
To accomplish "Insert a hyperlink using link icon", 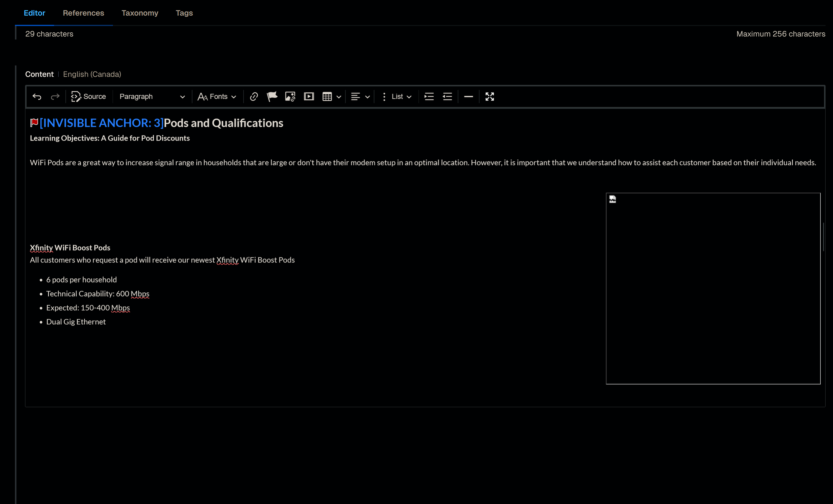I will pos(254,97).
